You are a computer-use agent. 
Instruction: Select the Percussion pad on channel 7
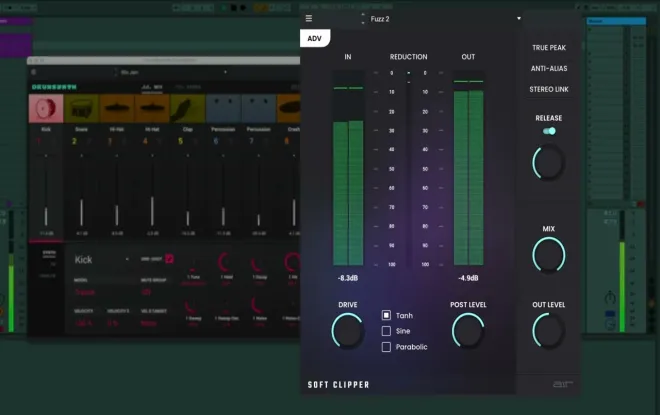point(258,109)
